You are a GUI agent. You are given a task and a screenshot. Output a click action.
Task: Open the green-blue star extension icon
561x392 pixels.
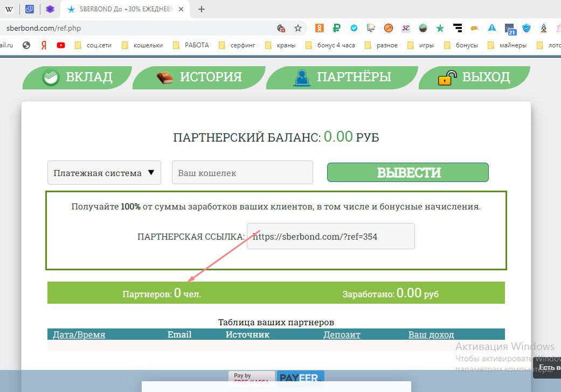[x=440, y=28]
